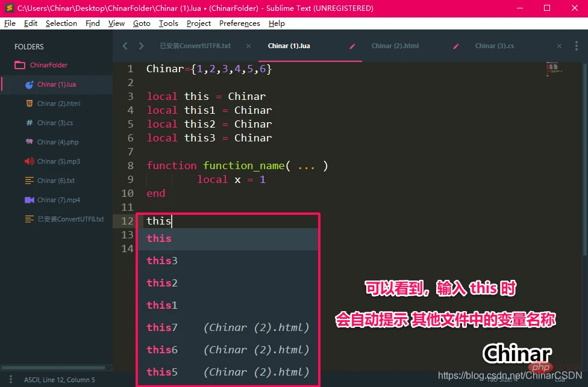Choose the 'this1' autocomplete suggestion

(228, 305)
